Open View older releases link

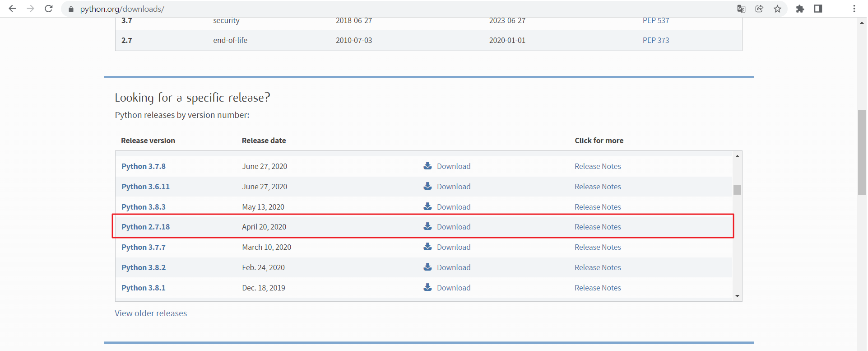(151, 313)
